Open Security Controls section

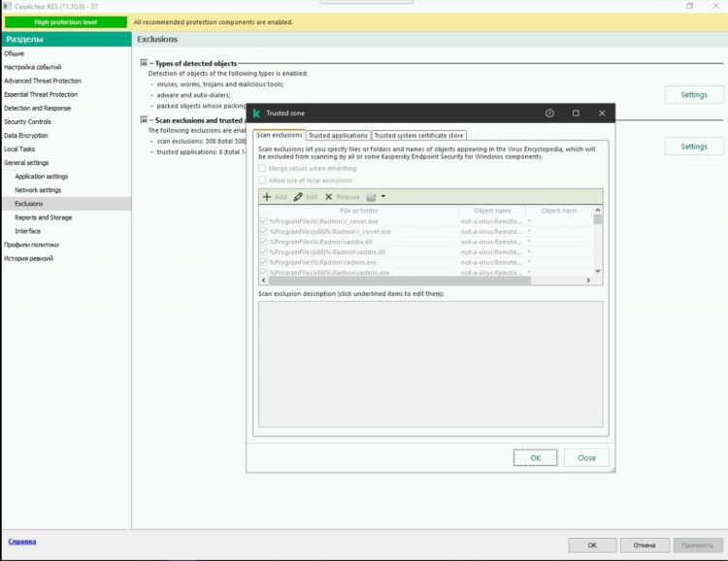click(27, 121)
